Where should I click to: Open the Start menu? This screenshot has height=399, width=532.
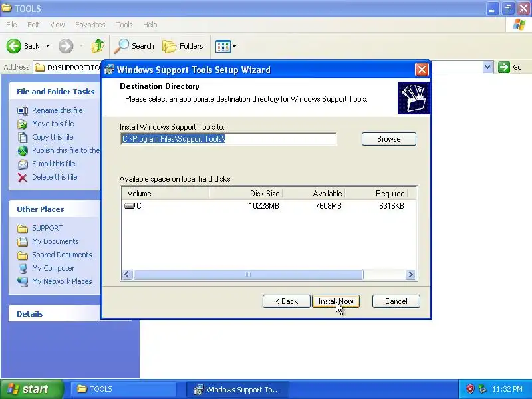click(x=31, y=389)
